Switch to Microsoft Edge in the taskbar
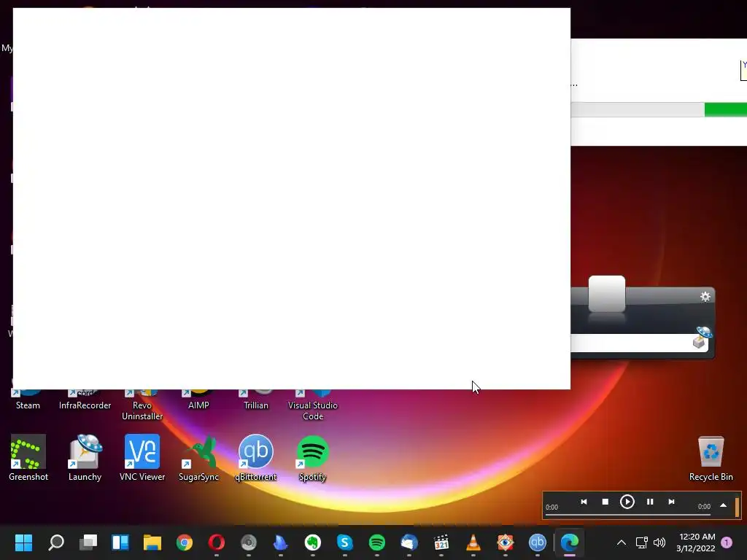Viewport: 747px width, 560px height. pos(569,542)
